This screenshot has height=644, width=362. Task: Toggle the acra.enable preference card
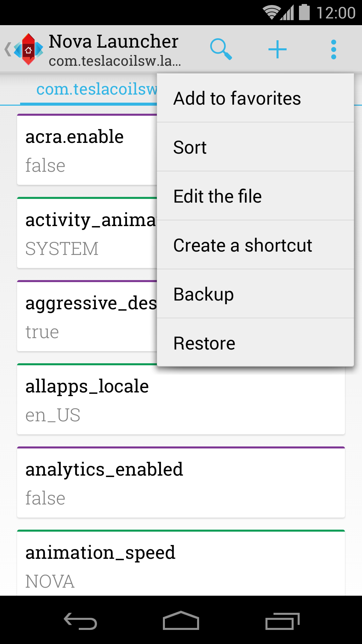pyautogui.click(x=87, y=150)
